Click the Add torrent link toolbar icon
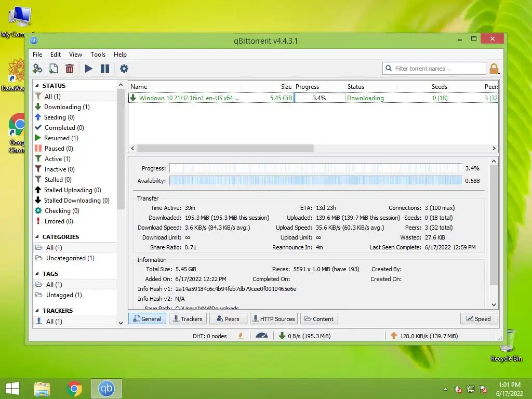This screenshot has height=399, width=532. click(x=37, y=69)
